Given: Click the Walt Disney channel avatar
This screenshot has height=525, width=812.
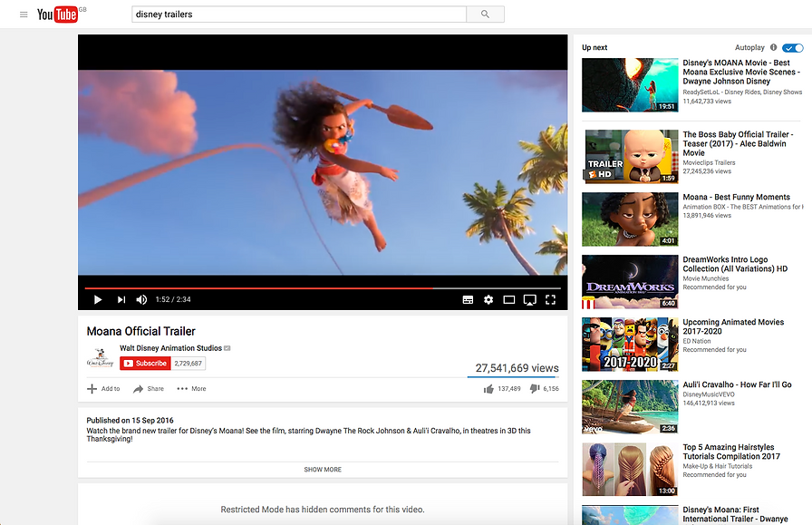Looking at the screenshot, I should click(100, 358).
